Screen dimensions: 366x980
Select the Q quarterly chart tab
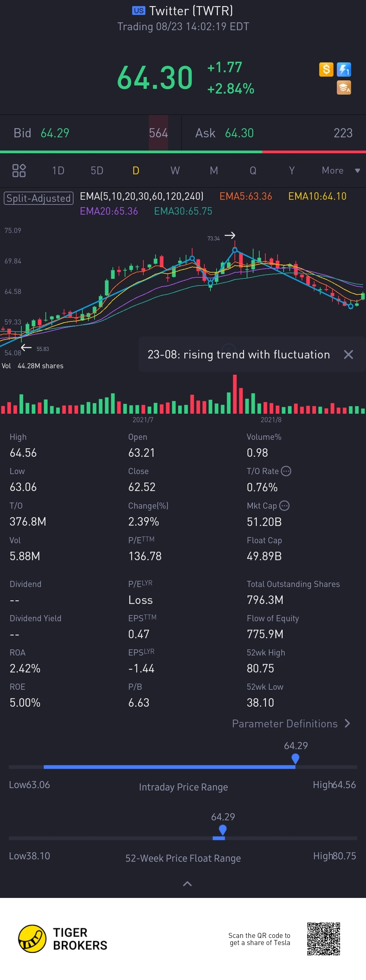[253, 171]
